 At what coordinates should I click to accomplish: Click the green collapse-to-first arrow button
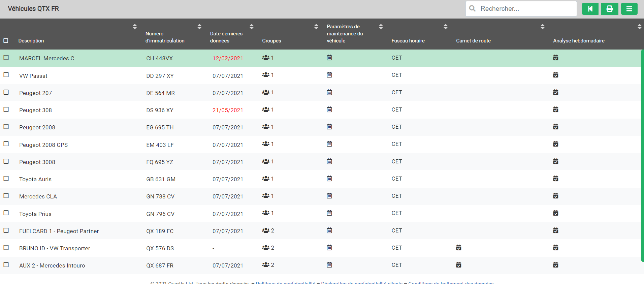point(590,9)
